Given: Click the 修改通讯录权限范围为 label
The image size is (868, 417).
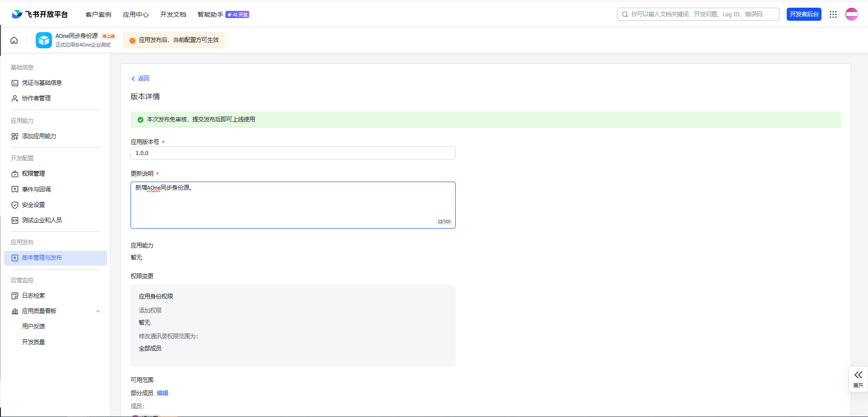Looking at the screenshot, I should tap(168, 336).
